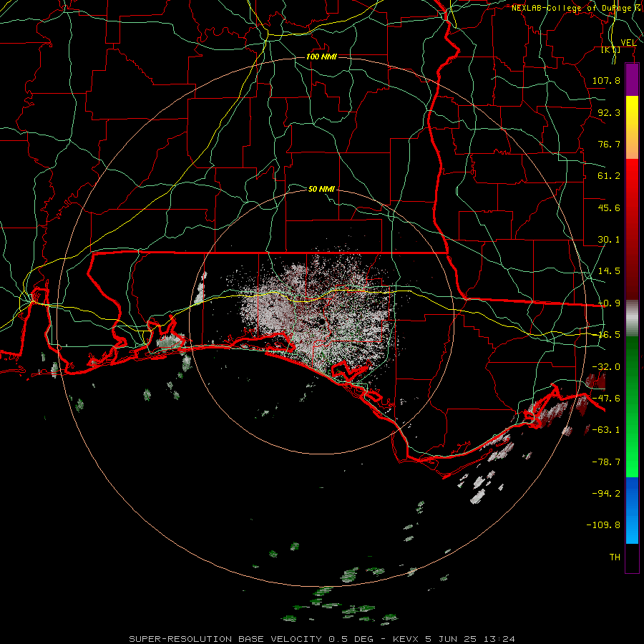Select the 45.6 velocity scale value
644x644 pixels.
609,208
